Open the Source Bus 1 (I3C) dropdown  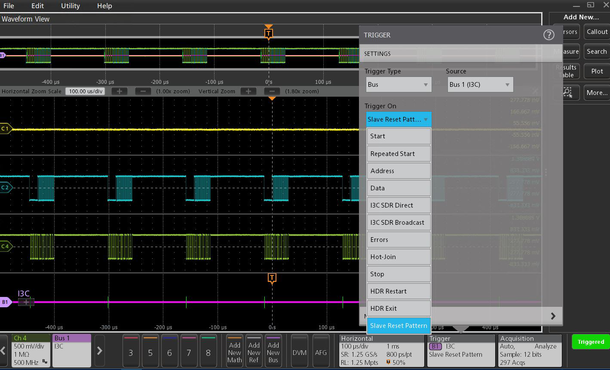[x=480, y=85]
